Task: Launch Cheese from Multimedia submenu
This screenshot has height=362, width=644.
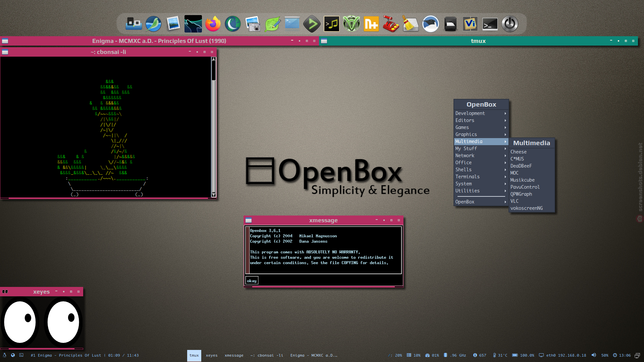Action: coord(532,152)
